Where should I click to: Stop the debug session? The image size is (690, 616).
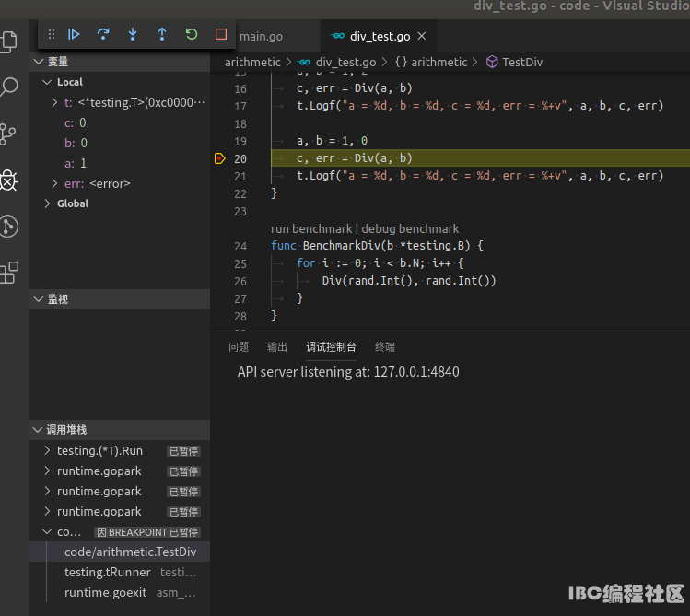coord(221,34)
